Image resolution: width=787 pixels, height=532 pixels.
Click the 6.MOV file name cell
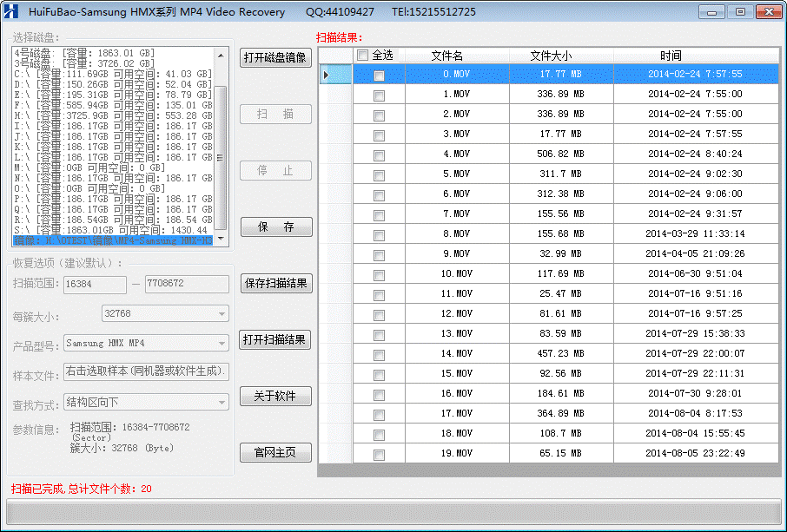click(x=457, y=194)
